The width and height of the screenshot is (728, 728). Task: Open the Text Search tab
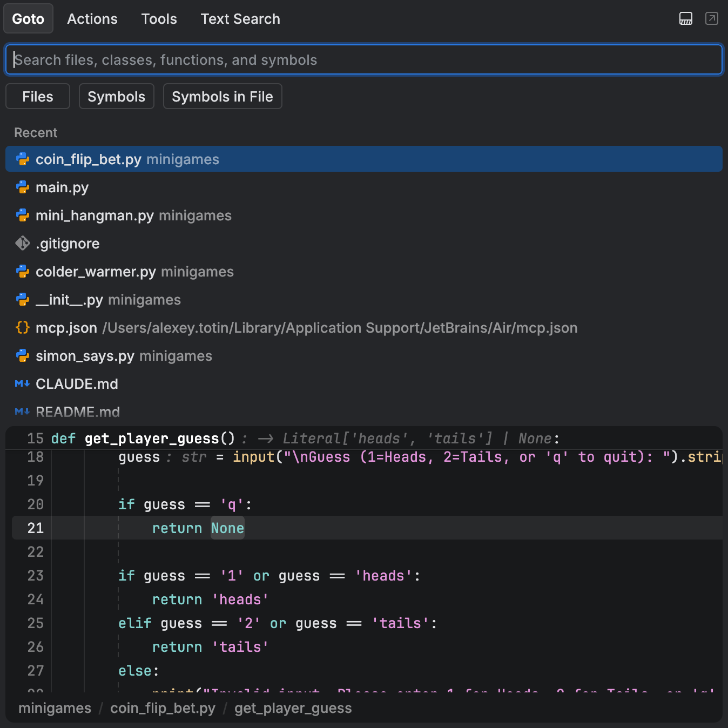click(240, 19)
